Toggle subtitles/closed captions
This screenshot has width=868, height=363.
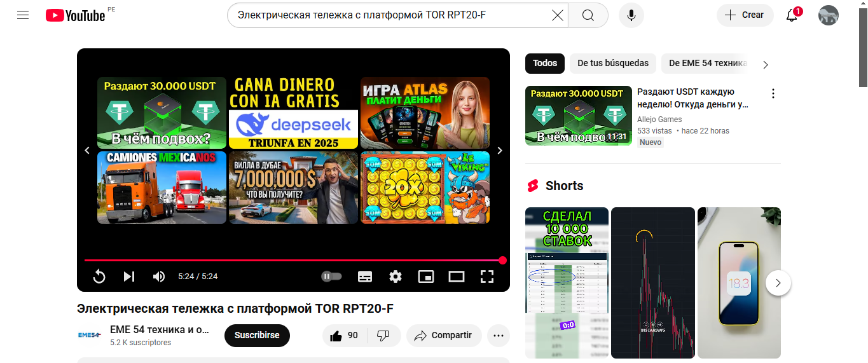pyautogui.click(x=365, y=276)
